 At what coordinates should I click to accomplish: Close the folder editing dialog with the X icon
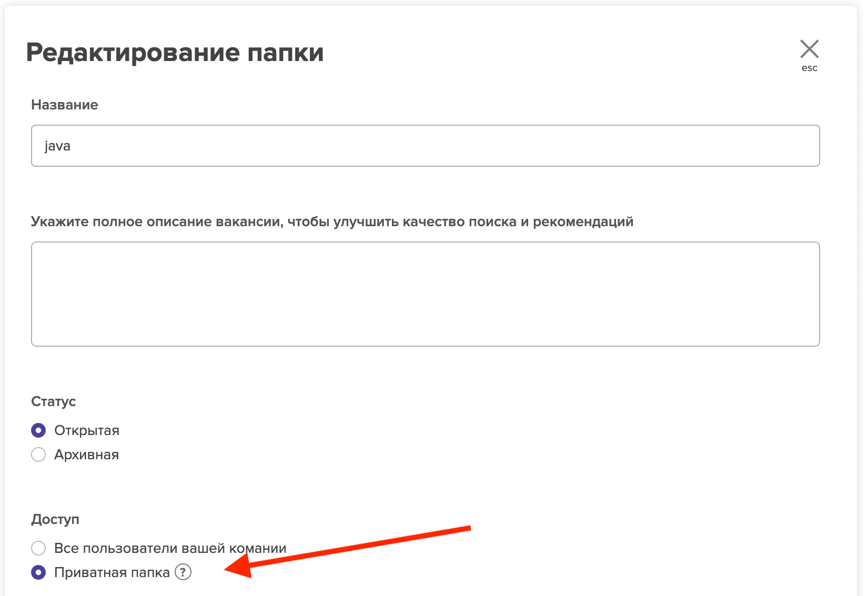[x=809, y=49]
